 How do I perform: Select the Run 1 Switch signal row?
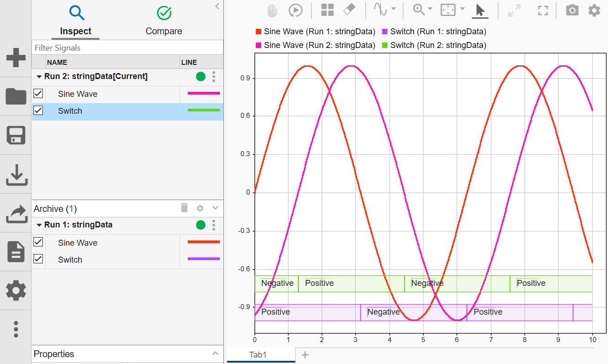pos(127,260)
